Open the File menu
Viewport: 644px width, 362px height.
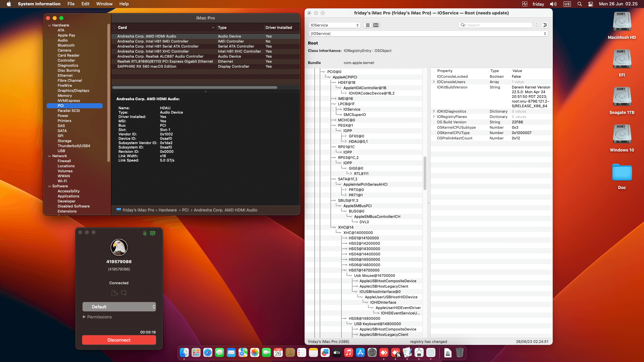point(71,4)
